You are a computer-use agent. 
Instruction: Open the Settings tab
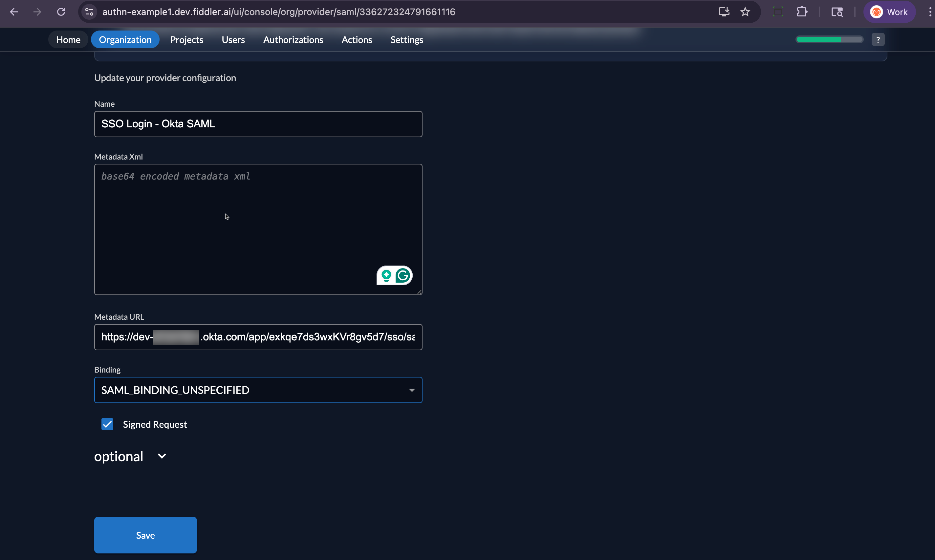tap(406, 39)
